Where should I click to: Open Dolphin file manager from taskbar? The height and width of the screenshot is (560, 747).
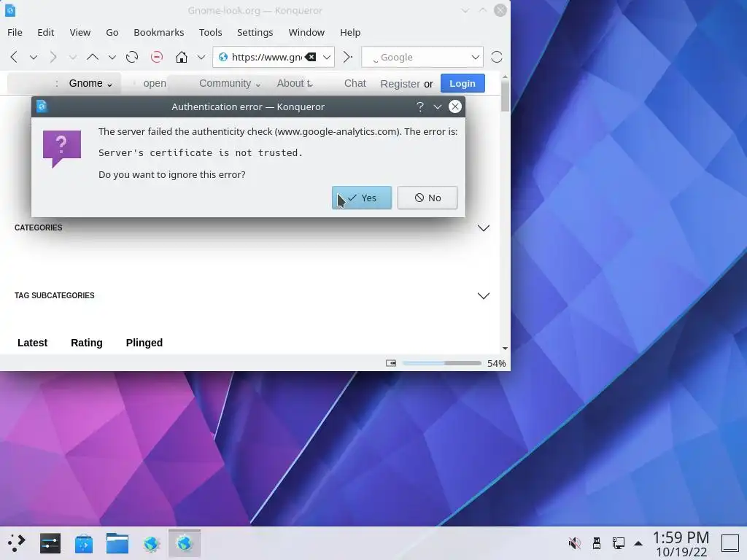[x=117, y=542]
